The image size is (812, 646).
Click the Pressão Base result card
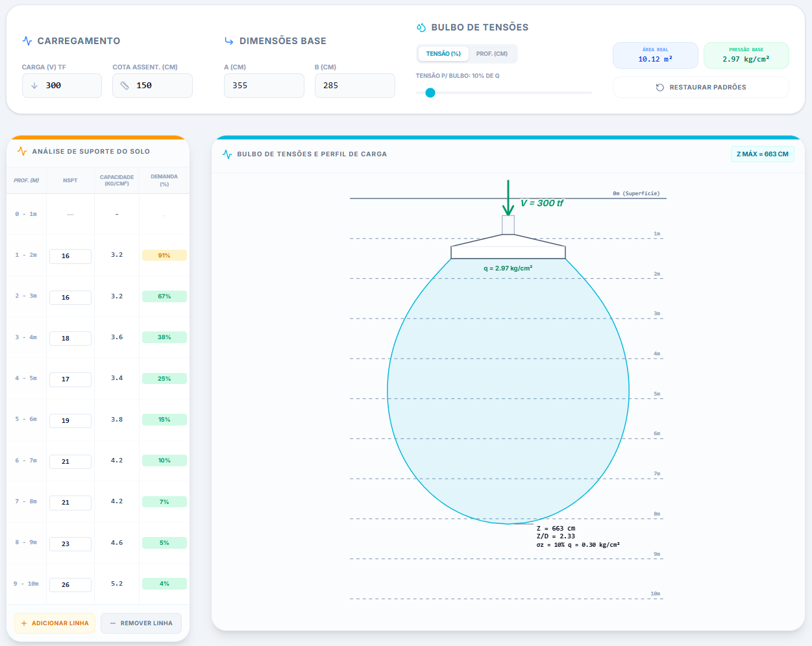[746, 55]
